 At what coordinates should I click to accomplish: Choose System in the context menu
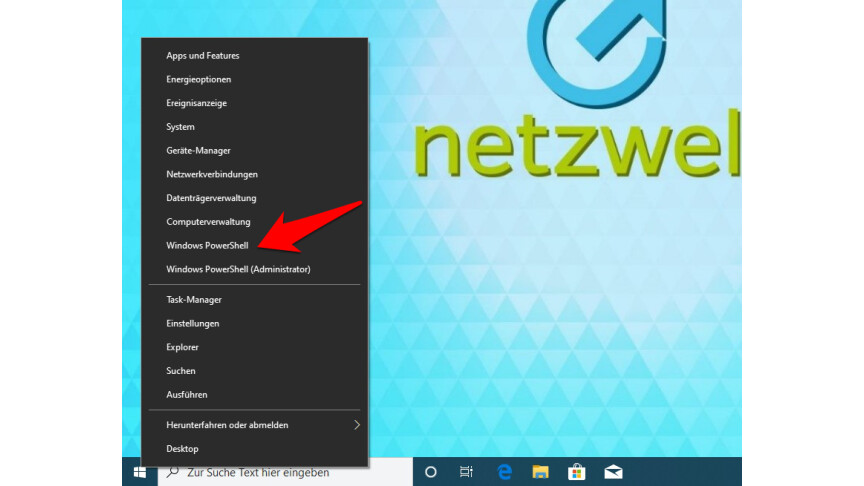[255, 127]
